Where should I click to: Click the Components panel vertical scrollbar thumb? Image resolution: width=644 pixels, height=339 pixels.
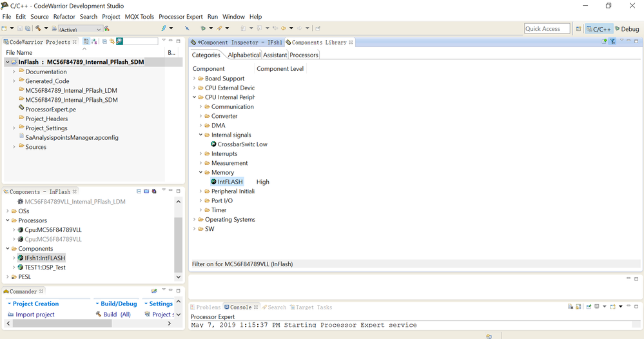point(179,245)
